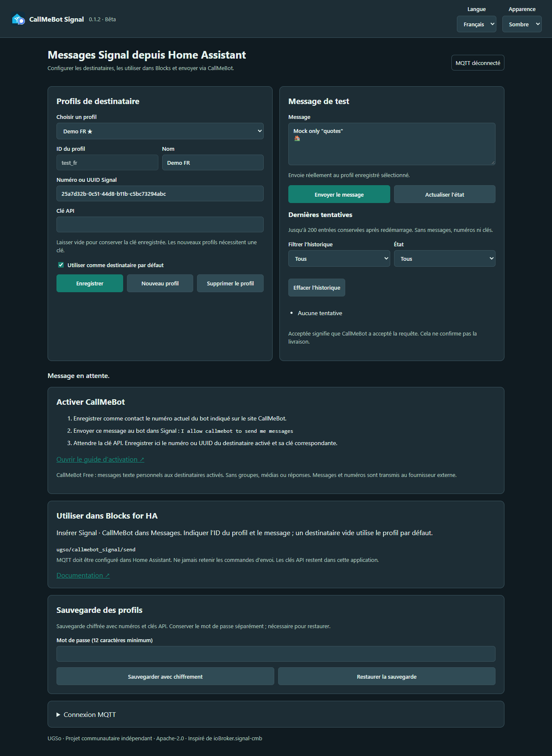Focus the Nom field containing Demo FR
Viewport: 552px width, 756px height.
213,163
